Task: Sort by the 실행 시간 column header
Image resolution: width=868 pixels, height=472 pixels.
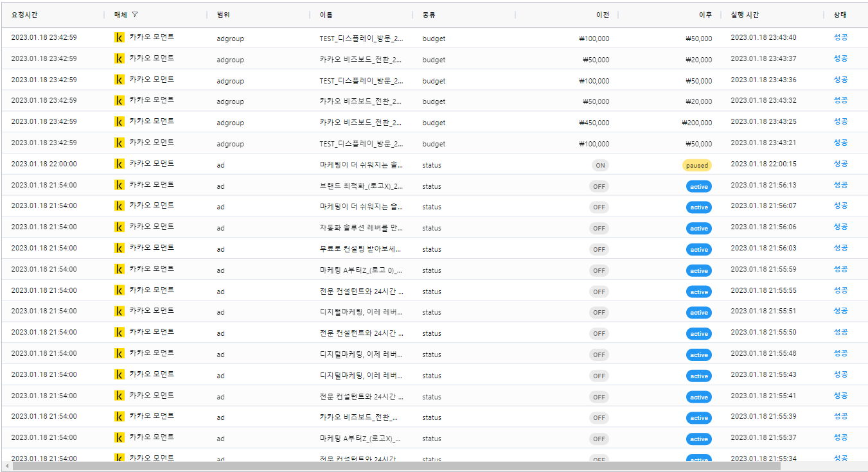Action: pyautogui.click(x=745, y=15)
